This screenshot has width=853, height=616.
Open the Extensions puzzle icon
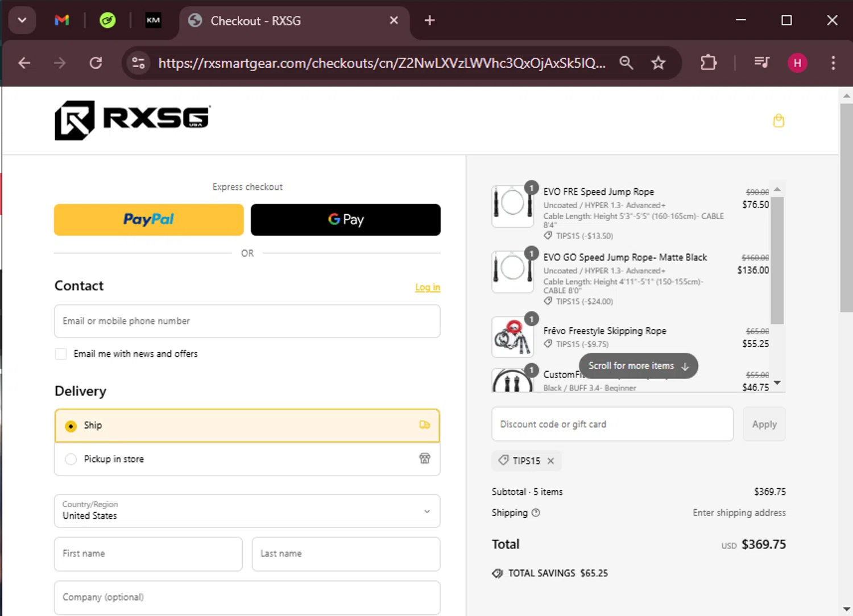[x=709, y=63]
